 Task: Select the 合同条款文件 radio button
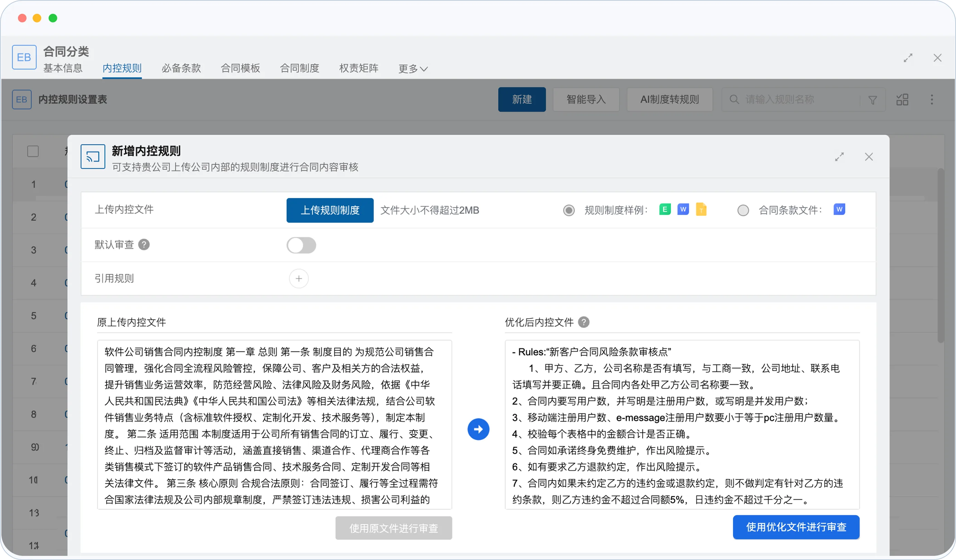pos(743,210)
